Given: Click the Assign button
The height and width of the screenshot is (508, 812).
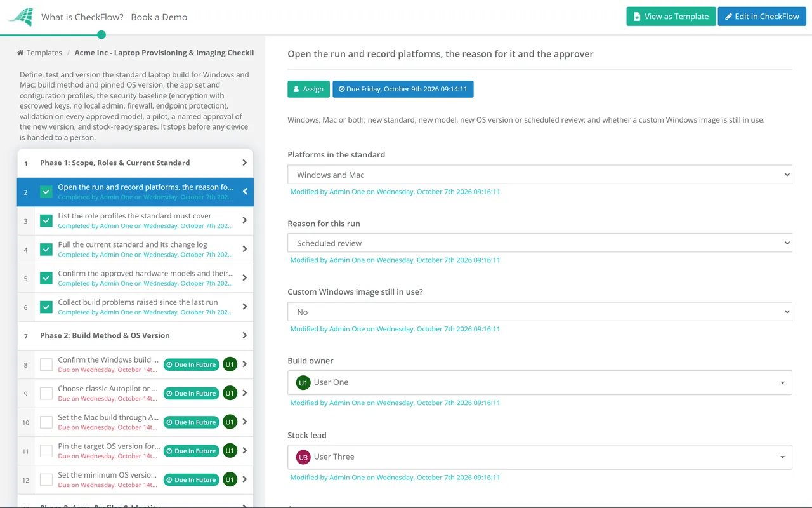Looking at the screenshot, I should pyautogui.click(x=308, y=89).
